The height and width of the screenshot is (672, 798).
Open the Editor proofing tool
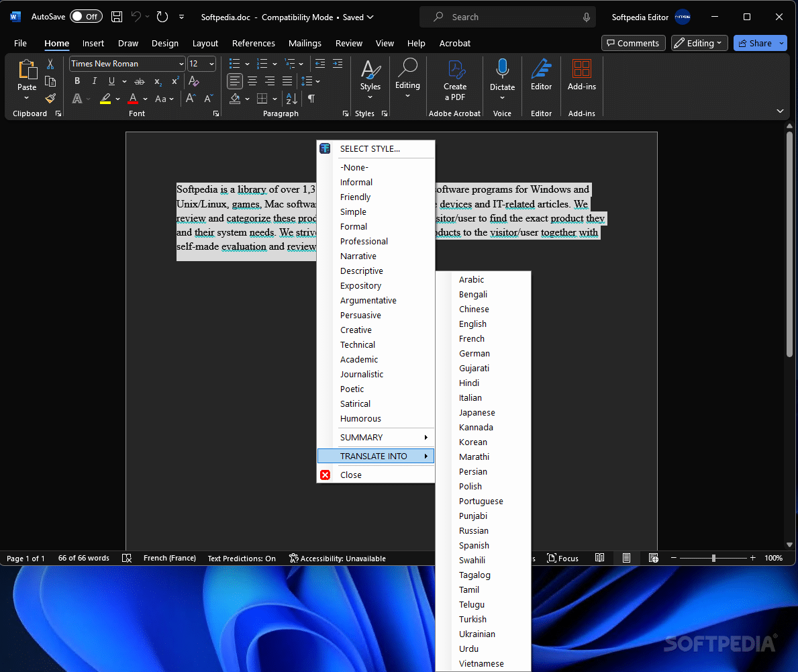point(541,75)
